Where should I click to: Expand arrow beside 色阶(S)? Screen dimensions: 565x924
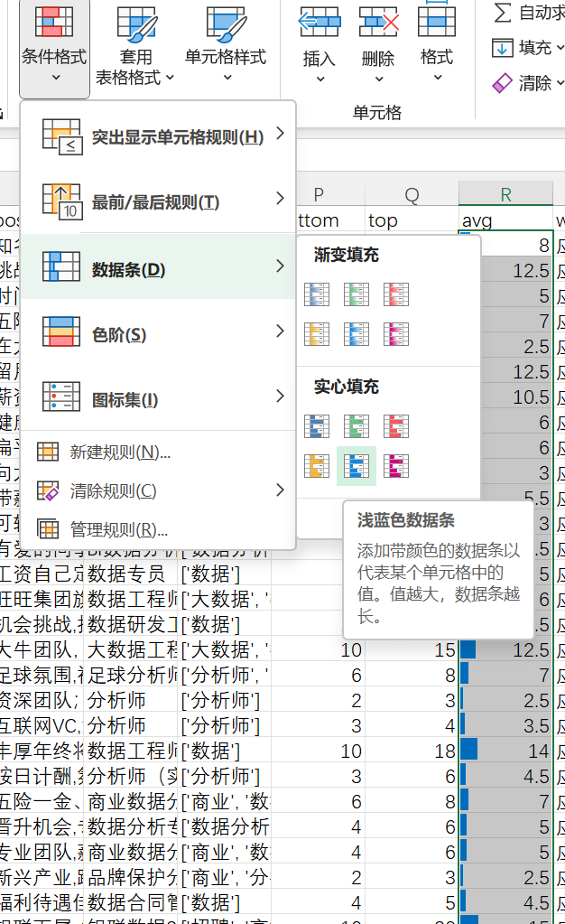coord(281,331)
